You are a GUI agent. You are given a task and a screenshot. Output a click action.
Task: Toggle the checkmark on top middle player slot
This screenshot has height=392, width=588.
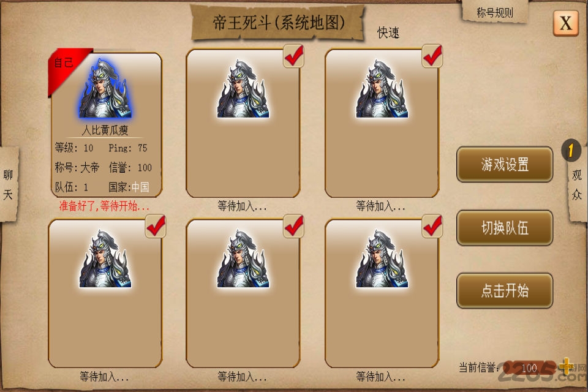293,56
